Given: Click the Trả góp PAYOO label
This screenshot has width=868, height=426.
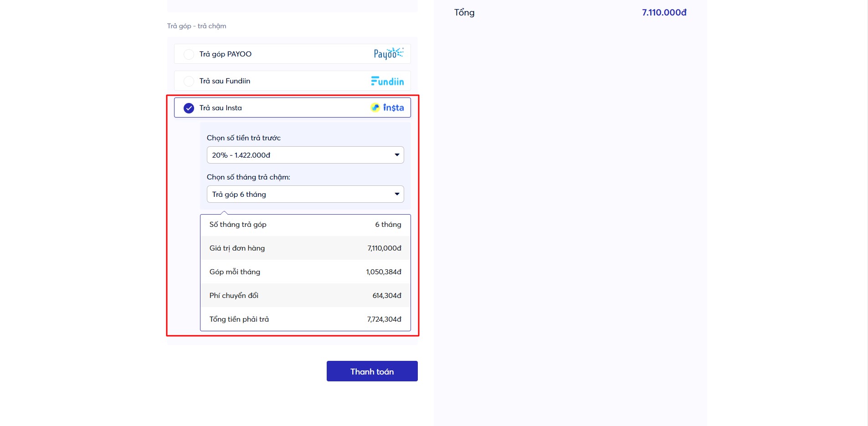Looking at the screenshot, I should click(x=226, y=54).
